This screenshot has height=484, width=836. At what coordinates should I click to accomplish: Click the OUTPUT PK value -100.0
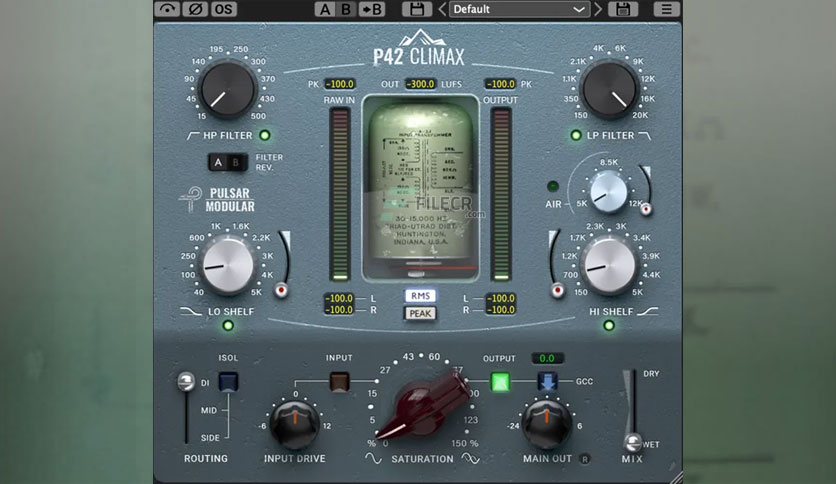point(500,84)
